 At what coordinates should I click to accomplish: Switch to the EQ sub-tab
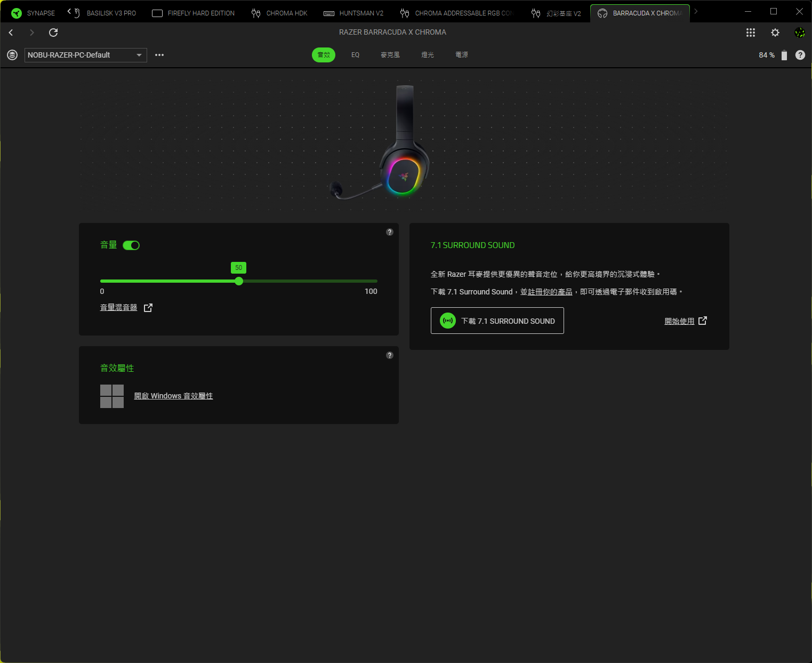coord(356,55)
